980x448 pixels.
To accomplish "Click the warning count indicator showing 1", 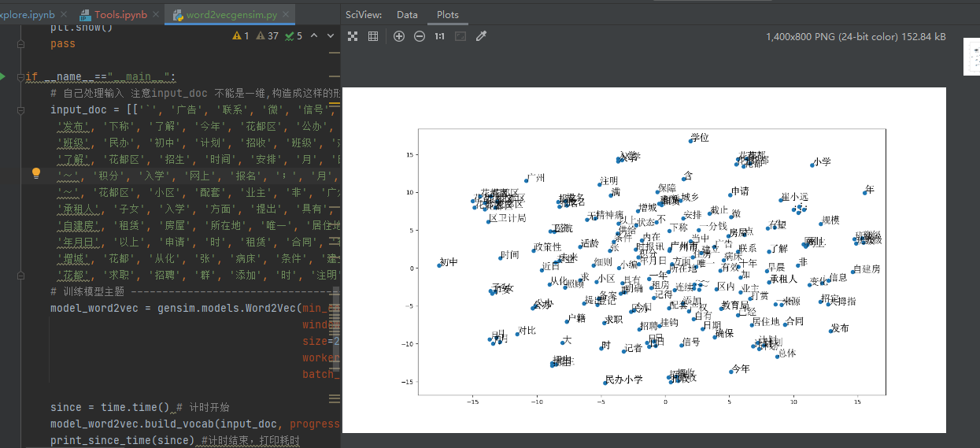I will point(241,35).
